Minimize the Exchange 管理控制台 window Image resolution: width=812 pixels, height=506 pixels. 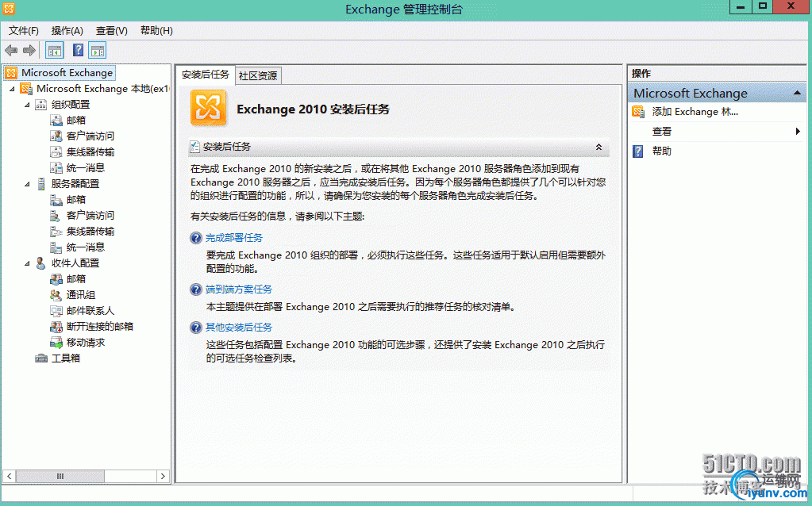(741, 6)
